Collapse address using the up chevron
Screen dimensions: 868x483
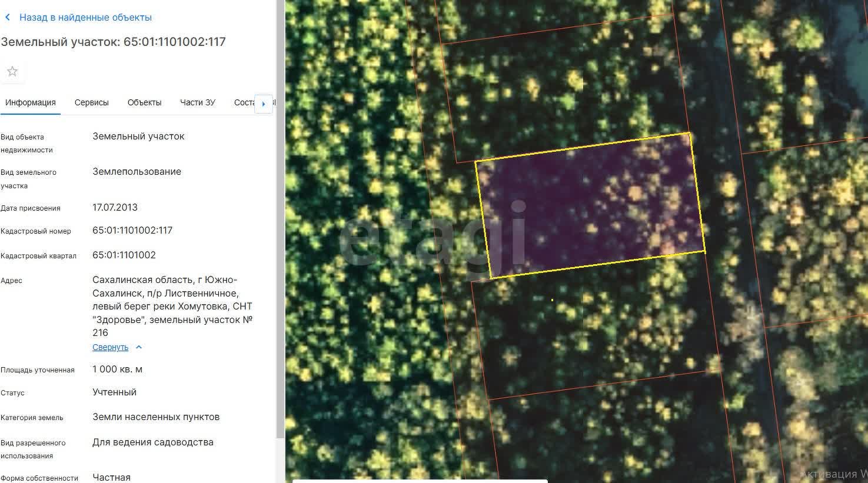[x=139, y=347]
